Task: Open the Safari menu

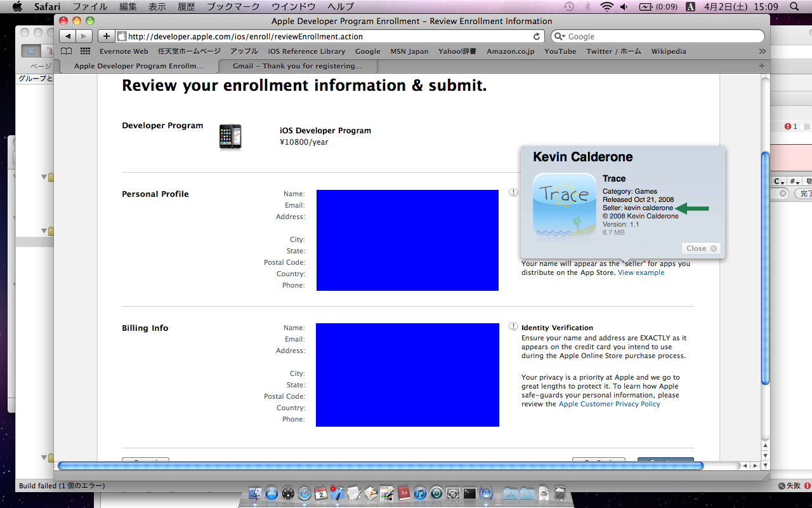Action: click(x=46, y=7)
